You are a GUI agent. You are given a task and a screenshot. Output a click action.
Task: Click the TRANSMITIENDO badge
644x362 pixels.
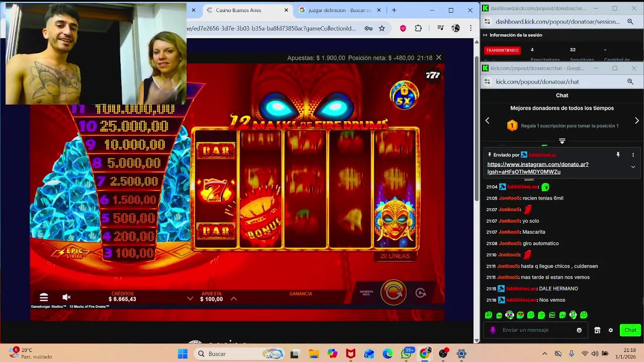pos(502,50)
